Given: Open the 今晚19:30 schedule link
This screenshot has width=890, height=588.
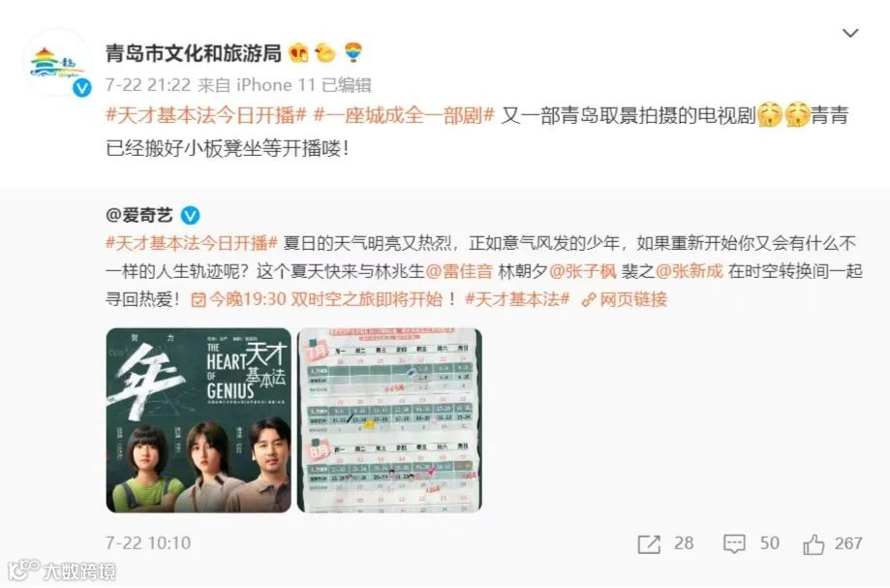Looking at the screenshot, I should click(317, 299).
